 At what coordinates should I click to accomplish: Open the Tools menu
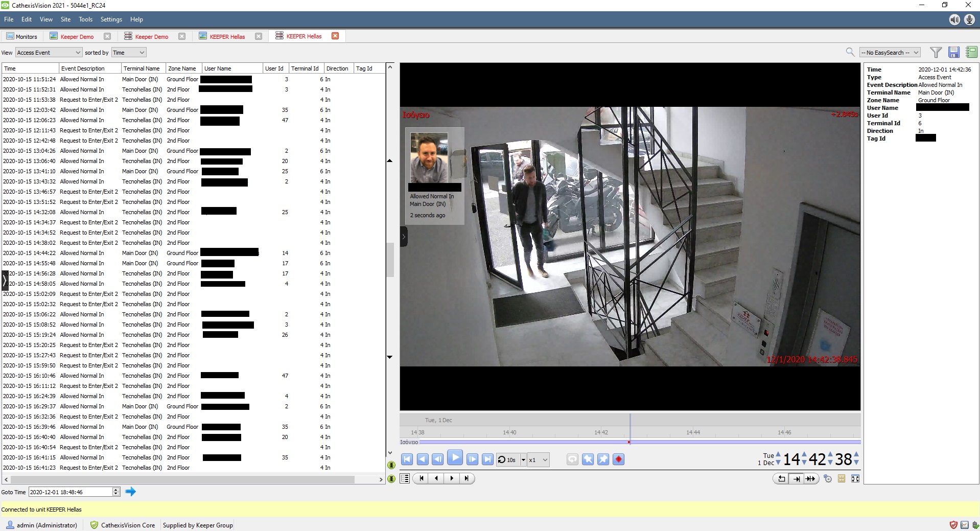point(85,19)
